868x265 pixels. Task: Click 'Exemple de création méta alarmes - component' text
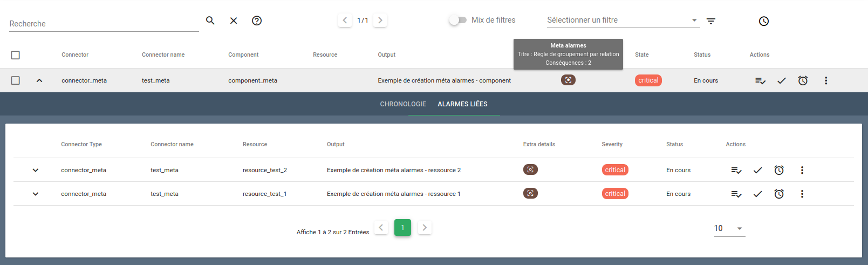pos(445,80)
